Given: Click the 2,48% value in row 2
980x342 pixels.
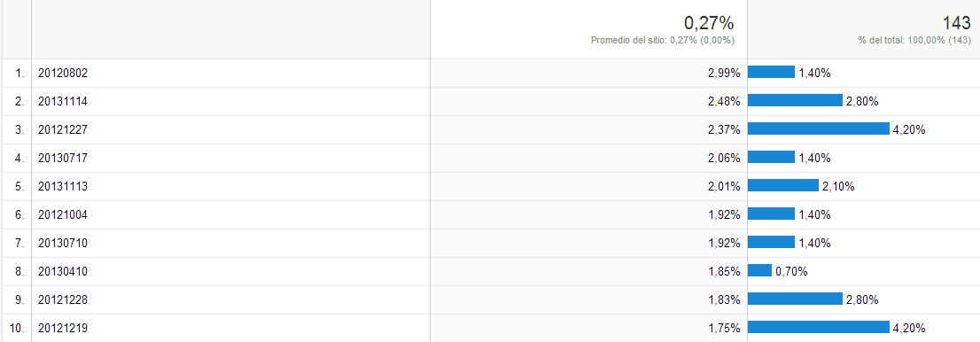Looking at the screenshot, I should pyautogui.click(x=724, y=101).
